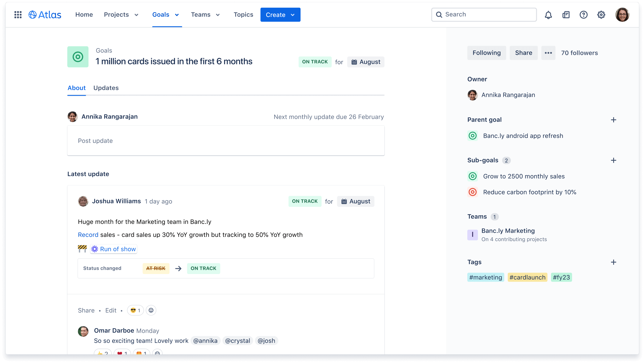The height and width of the screenshot is (363, 644).
Task: Click the notifications bell icon
Action: 548,15
